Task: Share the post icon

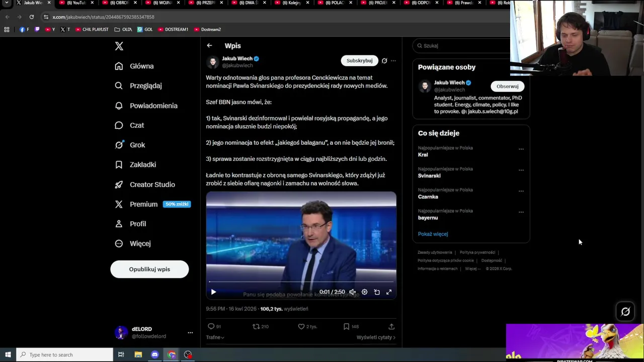Action: 391,326
